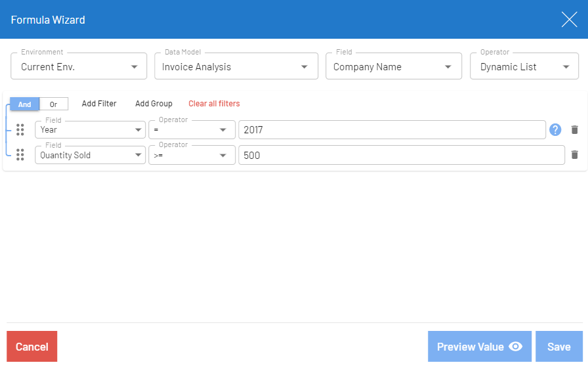Clear all filters
588x369 pixels.
click(x=214, y=104)
